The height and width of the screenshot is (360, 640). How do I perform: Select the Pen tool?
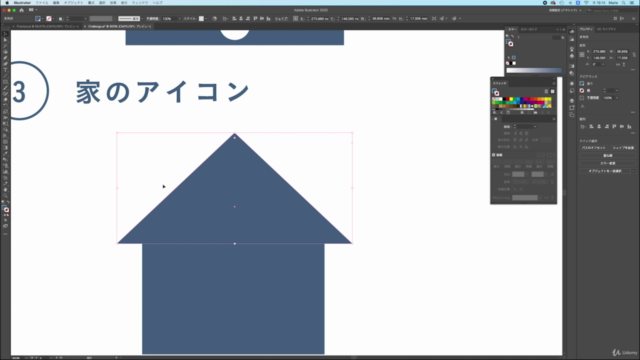pos(5,58)
